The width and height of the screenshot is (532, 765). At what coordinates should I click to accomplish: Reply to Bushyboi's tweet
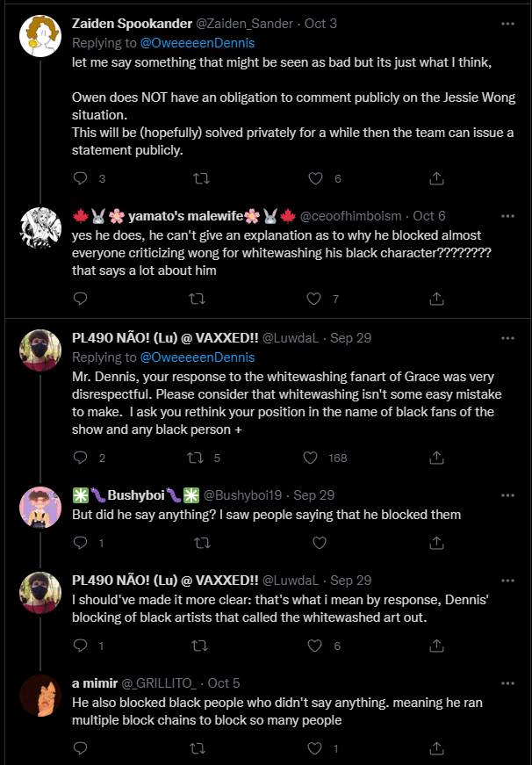tap(81, 543)
